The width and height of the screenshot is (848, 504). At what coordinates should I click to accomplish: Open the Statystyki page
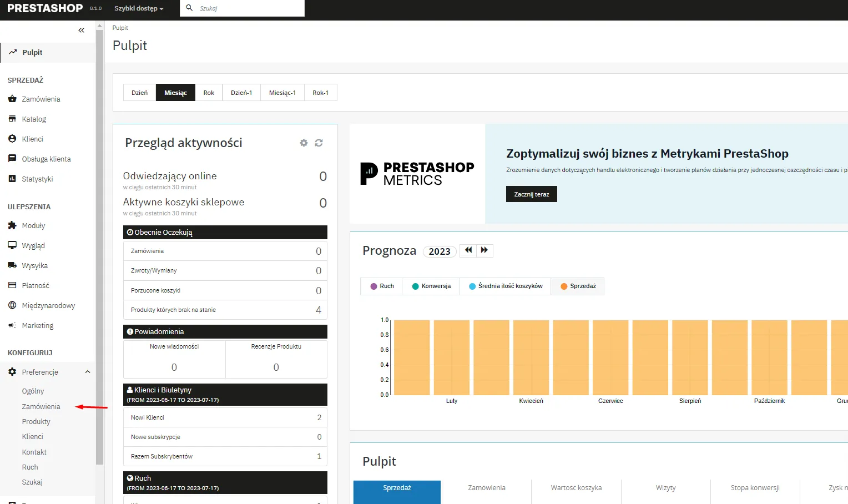pyautogui.click(x=37, y=179)
